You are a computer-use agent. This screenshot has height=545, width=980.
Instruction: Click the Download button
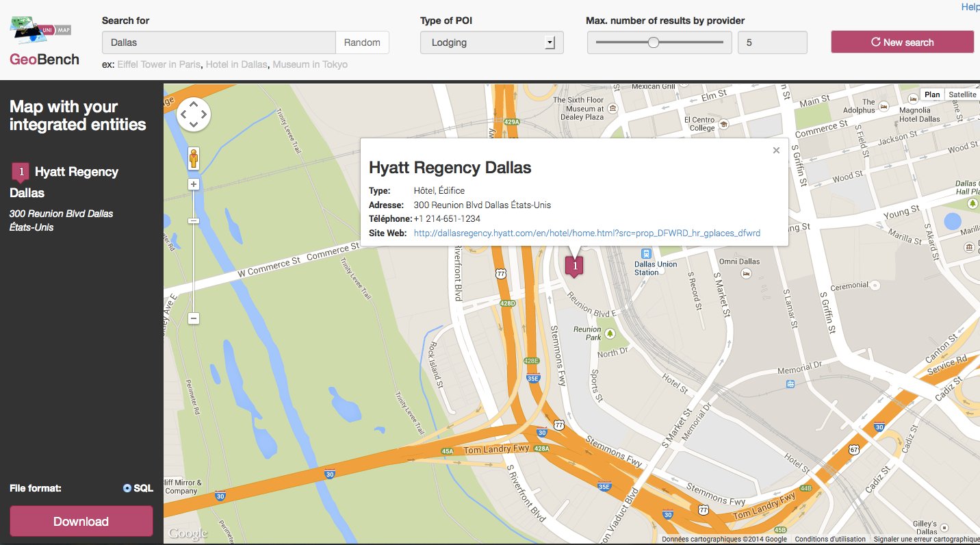[81, 521]
